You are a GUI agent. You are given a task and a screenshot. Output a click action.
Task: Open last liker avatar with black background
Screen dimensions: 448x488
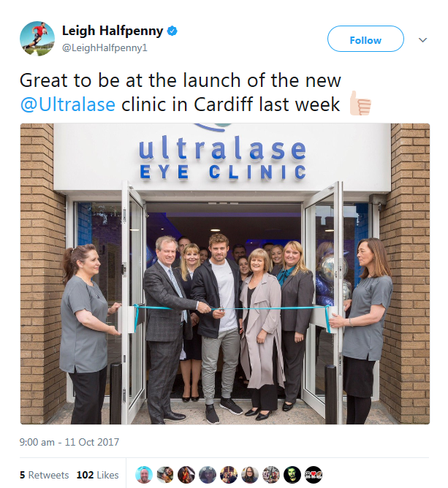314,475
